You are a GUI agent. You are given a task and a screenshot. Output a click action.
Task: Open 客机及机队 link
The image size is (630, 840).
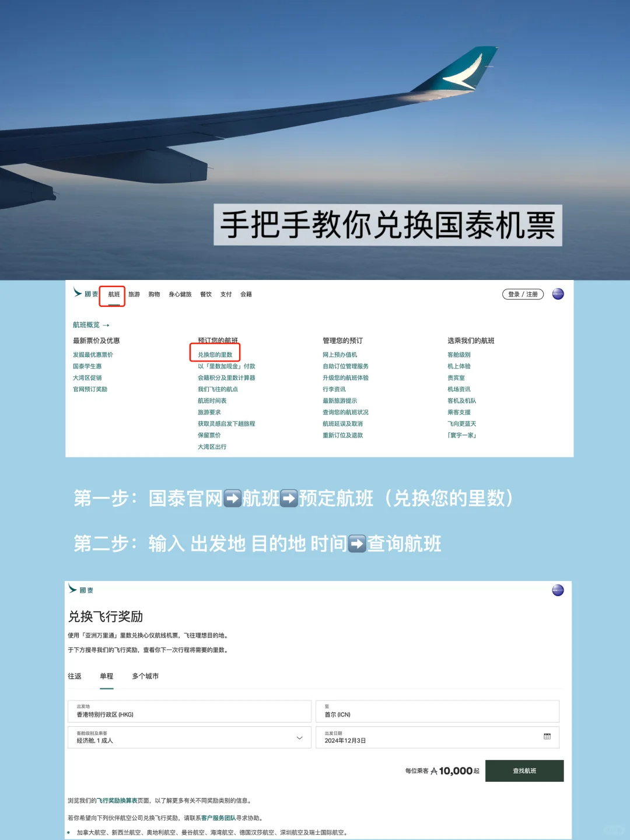(x=462, y=401)
